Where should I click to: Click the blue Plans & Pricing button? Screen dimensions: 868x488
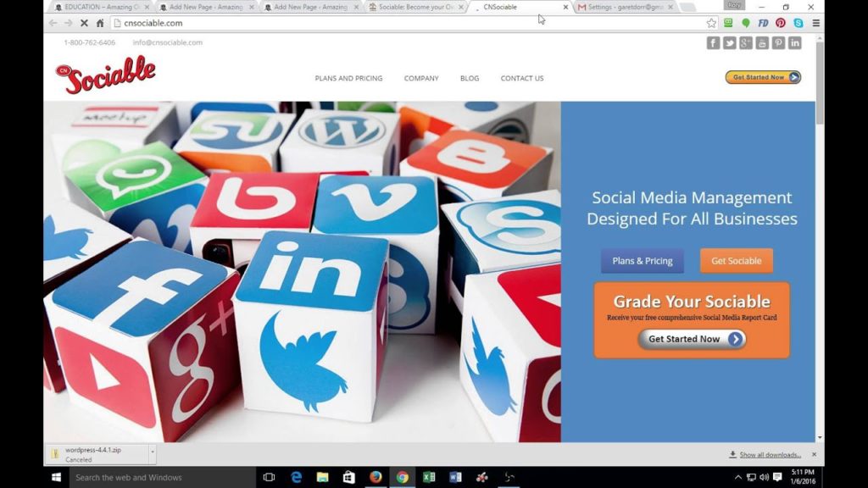(643, 261)
